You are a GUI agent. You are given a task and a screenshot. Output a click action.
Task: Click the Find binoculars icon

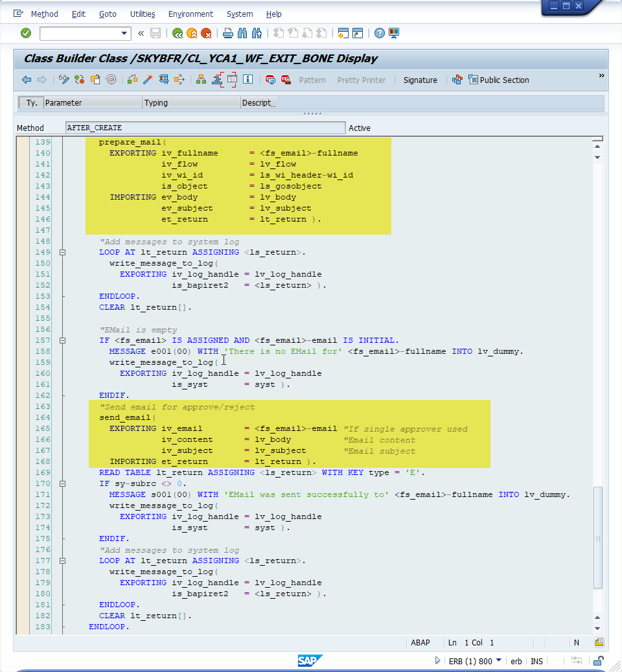242,33
